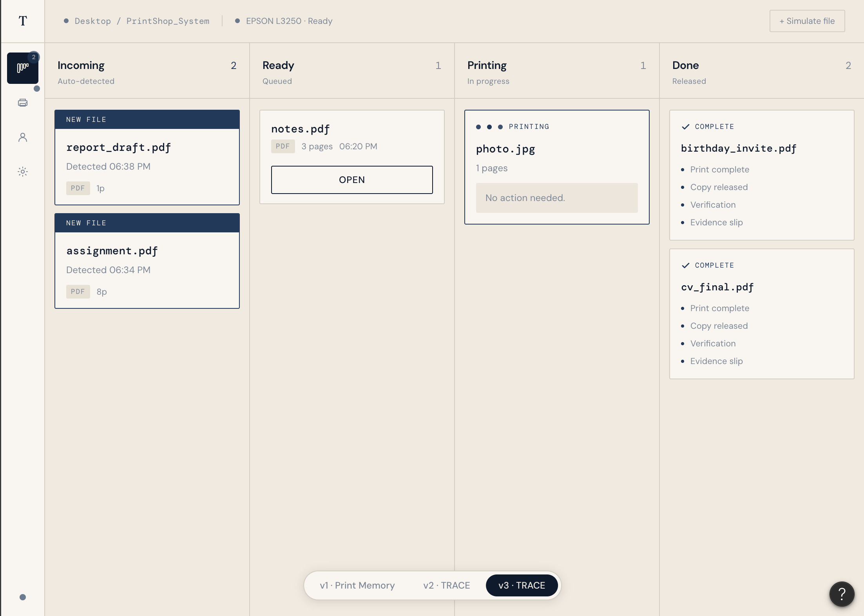This screenshot has height=616, width=864.
Task: Click the + Simulate file button
Action: coord(807,21)
